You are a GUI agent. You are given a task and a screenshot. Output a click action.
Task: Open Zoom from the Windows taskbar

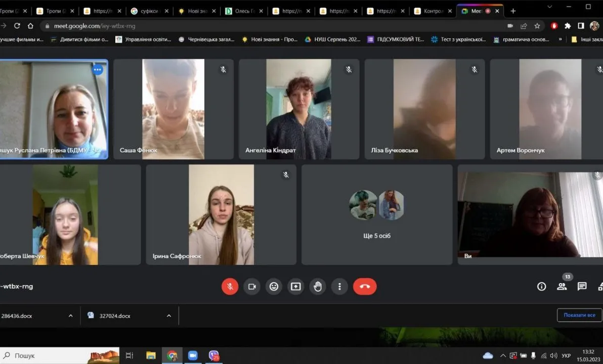pos(193,355)
